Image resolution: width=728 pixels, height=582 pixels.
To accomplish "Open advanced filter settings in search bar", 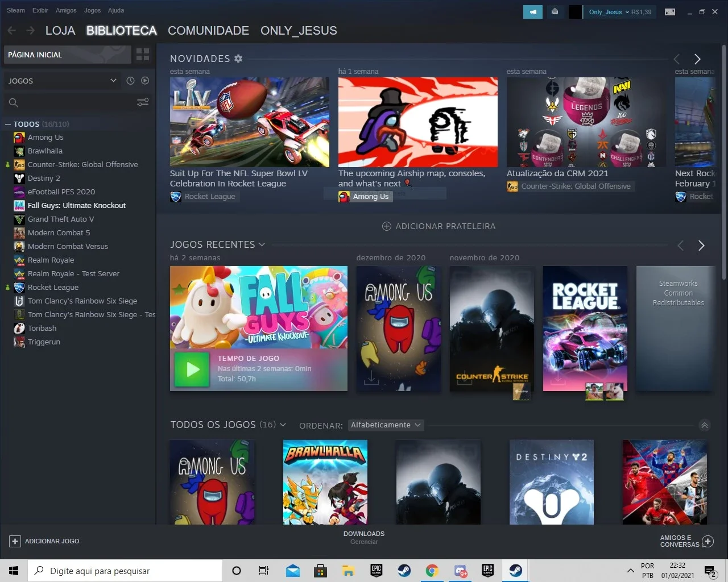I will pyautogui.click(x=143, y=102).
